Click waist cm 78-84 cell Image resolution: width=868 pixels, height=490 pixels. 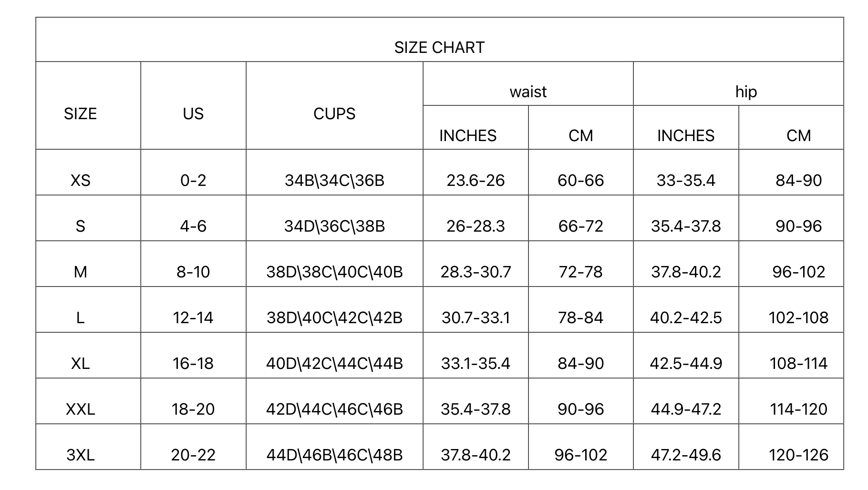[580, 317]
